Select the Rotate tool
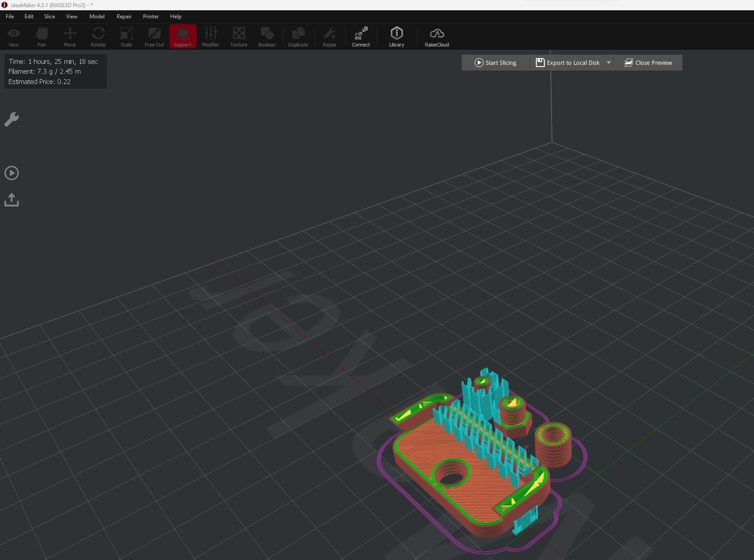Viewport: 754px width, 560px height. tap(98, 37)
